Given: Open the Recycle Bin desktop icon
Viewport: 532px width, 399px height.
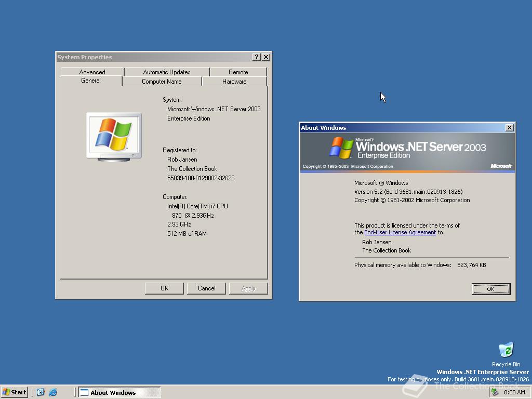Looking at the screenshot, I should 506,354.
